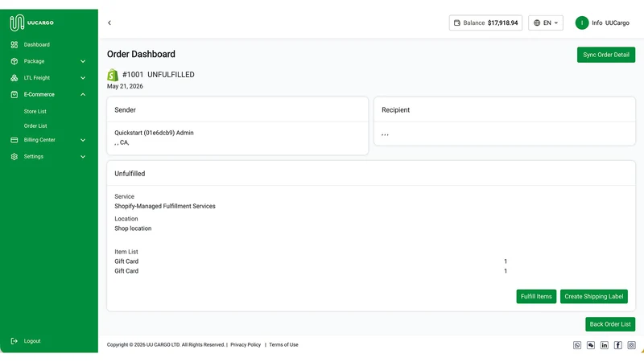Select the Settings menu label
This screenshot has width=644, height=362.
[x=33, y=156]
